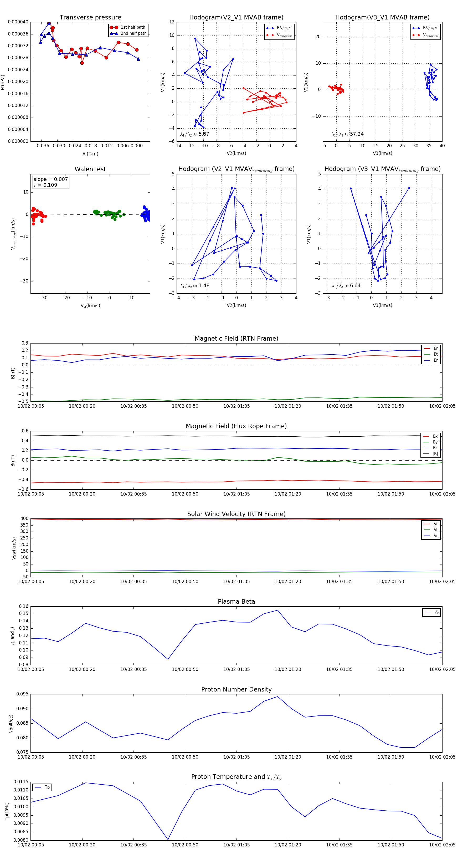Click the λ1/λ3 ≈ 57.24 annotation
473x868 pixels.
coord(347,134)
